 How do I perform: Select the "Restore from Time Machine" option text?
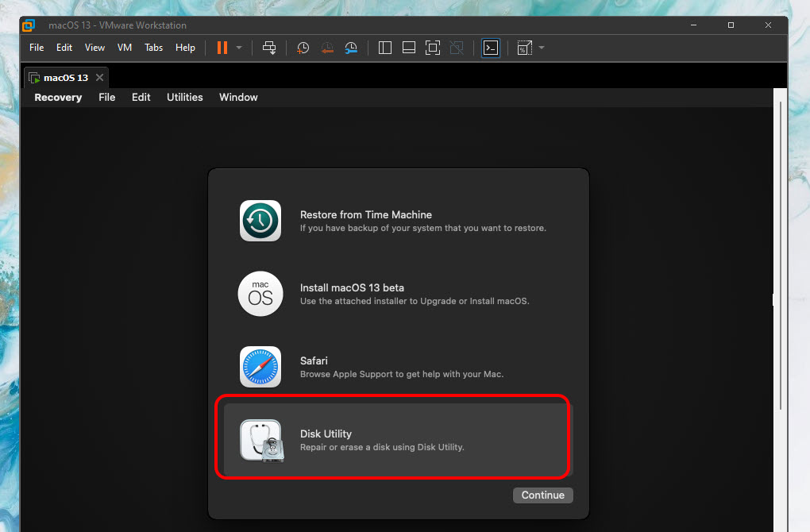366,215
